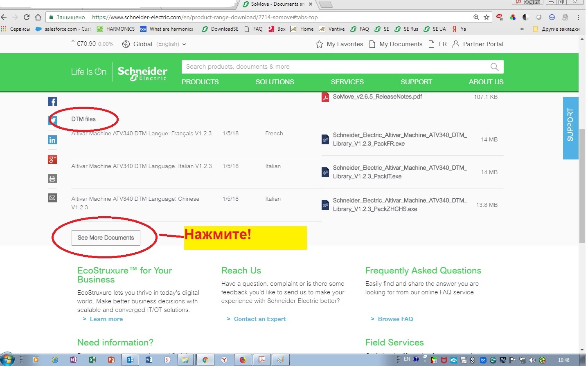Screen dimensions: 588x370
Task: Open ABOUT US menu
Action: pos(486,82)
